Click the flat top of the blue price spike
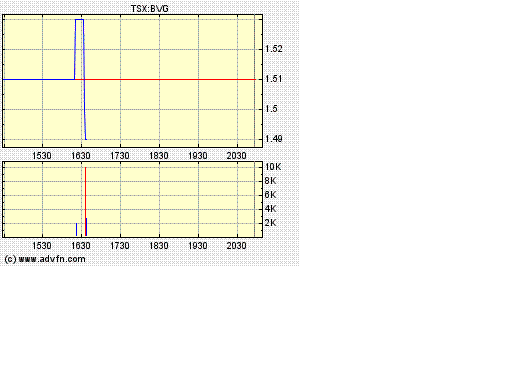The image size is (512, 384). click(79, 20)
